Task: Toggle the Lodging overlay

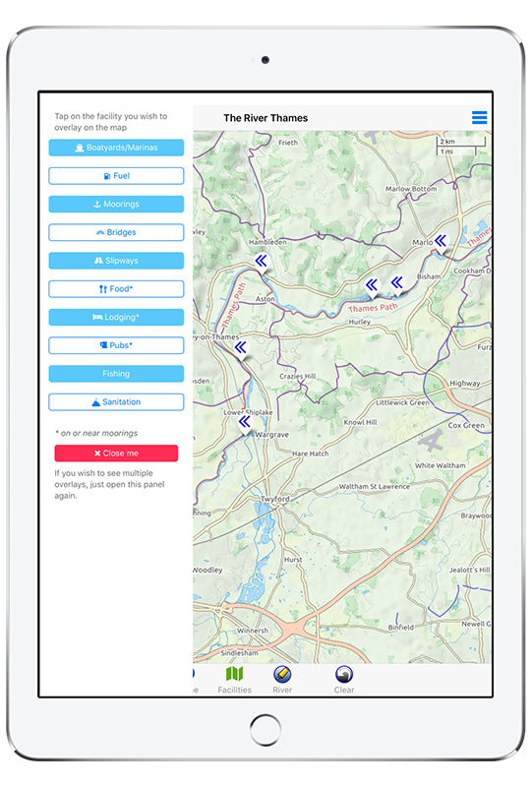Action: 116,317
